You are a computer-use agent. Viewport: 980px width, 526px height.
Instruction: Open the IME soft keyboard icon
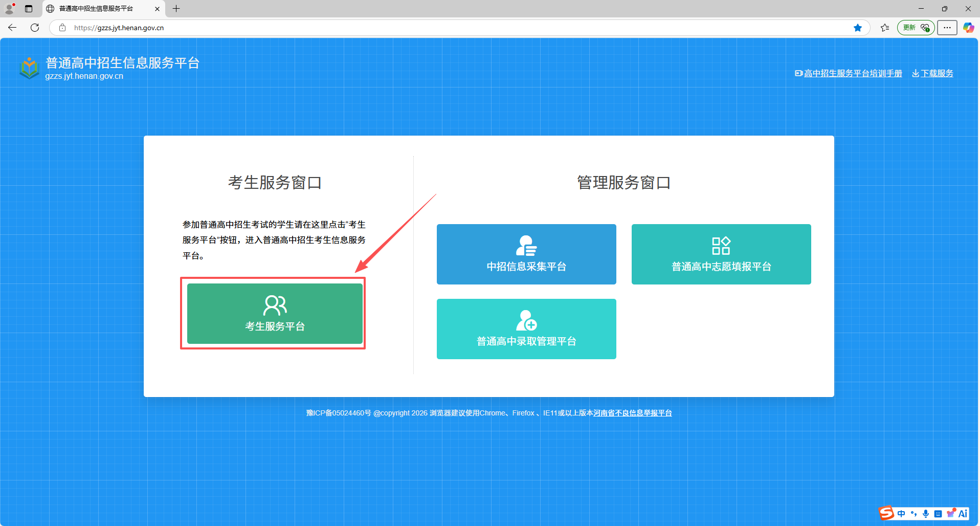938,514
